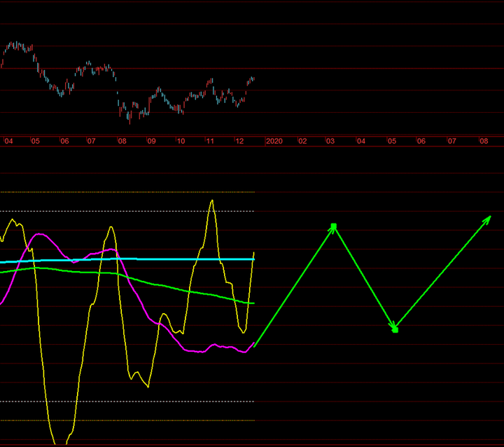
Task: Select green square handle at zigzag peak
Action: 334,226
